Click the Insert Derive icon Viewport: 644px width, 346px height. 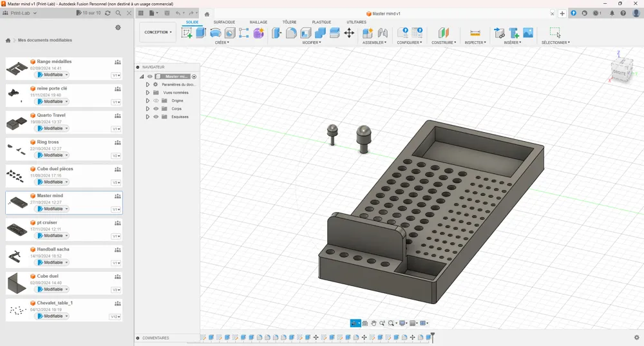499,33
